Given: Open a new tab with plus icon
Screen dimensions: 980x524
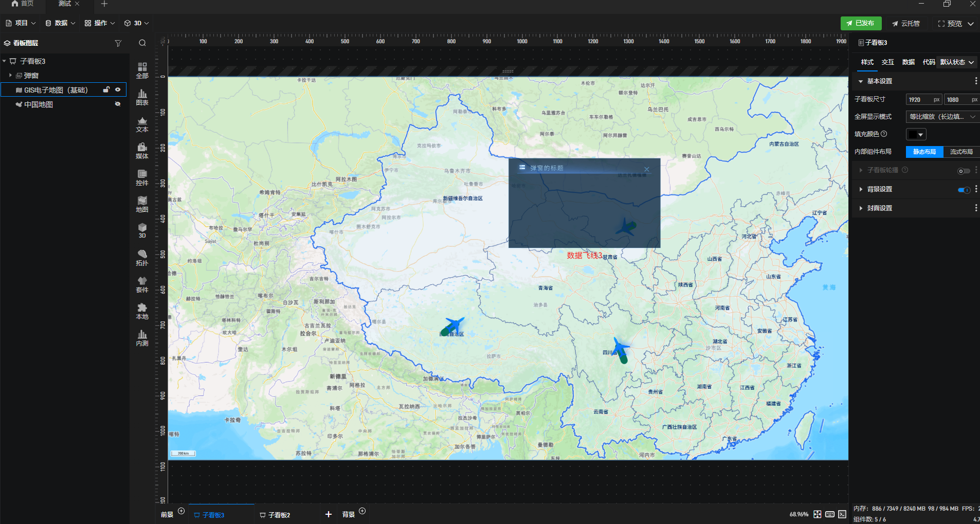Looking at the screenshot, I should pos(104,4).
